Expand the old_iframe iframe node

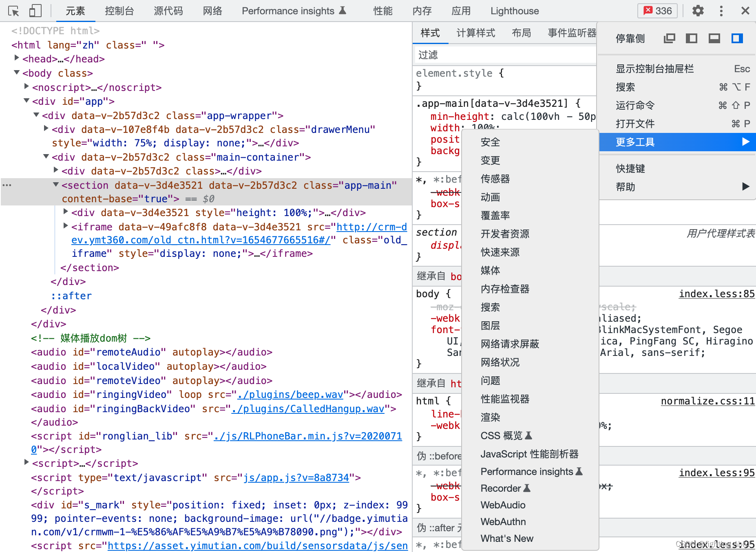(66, 225)
